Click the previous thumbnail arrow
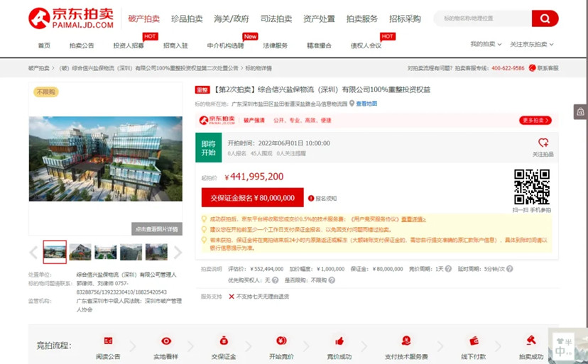588x364 pixels. tap(34, 253)
